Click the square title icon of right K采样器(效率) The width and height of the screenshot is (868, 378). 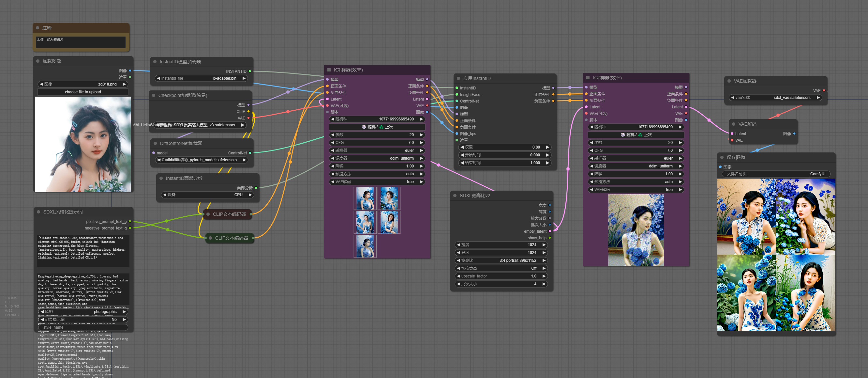(x=588, y=78)
